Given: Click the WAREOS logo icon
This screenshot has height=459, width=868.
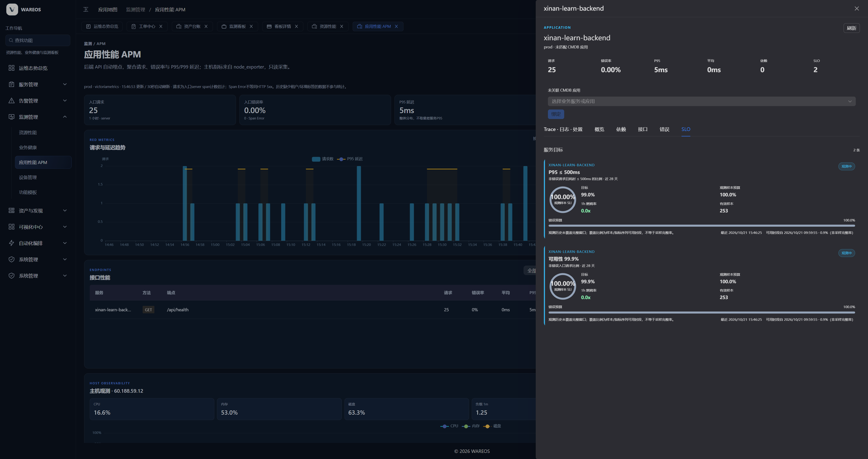Looking at the screenshot, I should (12, 10).
